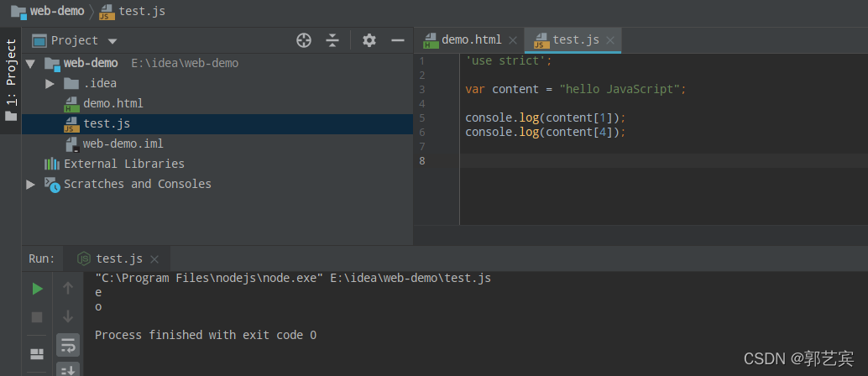Click the web-demo.iml file icon
This screenshot has height=376, width=868.
(72, 144)
